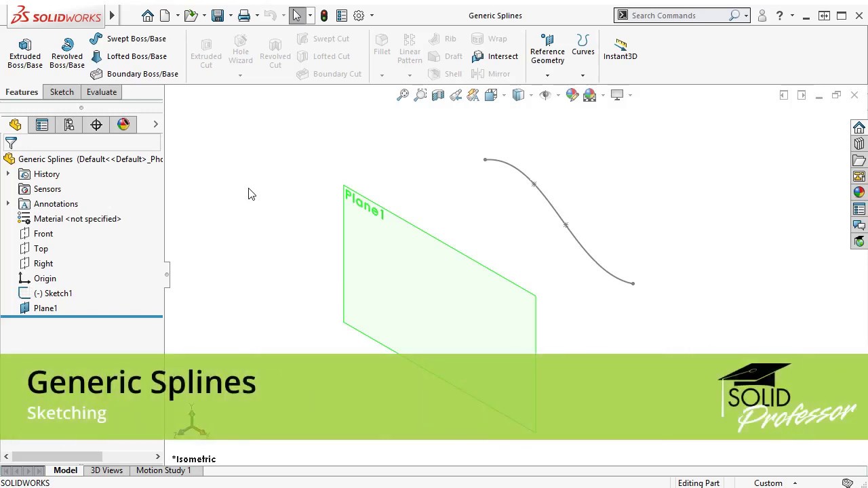Open Reference Geometry tool
Screen dimensions: 868x488
(547, 49)
